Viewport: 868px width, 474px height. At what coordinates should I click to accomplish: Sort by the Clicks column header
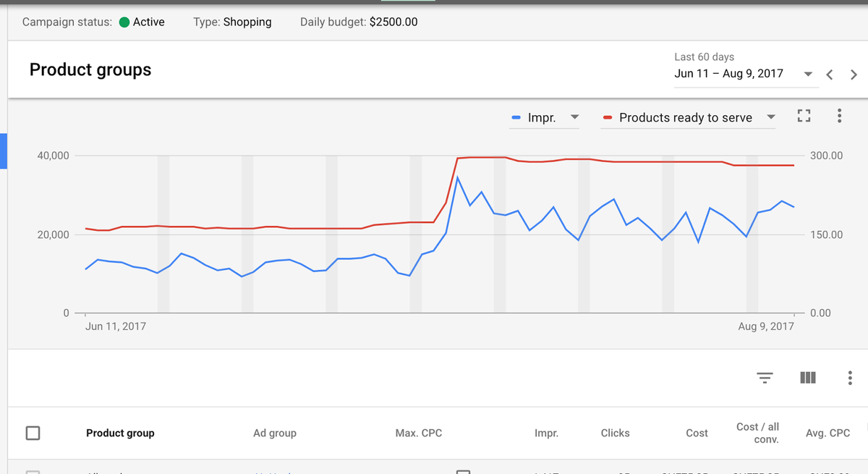pyautogui.click(x=615, y=433)
